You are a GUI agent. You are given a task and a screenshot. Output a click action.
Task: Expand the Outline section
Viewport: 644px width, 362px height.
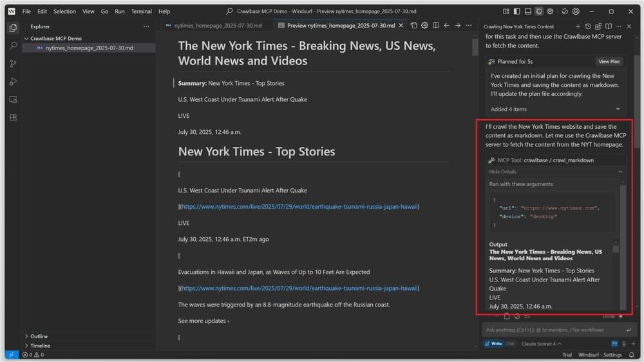pyautogui.click(x=39, y=336)
